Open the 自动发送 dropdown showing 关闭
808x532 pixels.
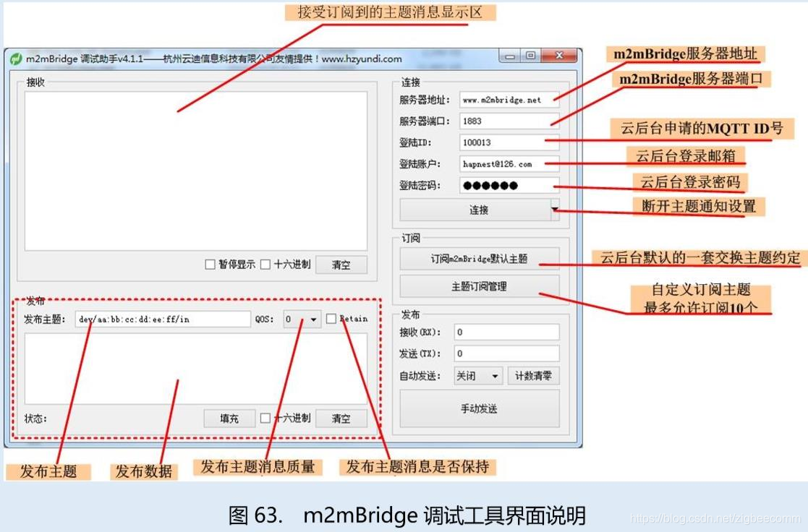tap(477, 376)
